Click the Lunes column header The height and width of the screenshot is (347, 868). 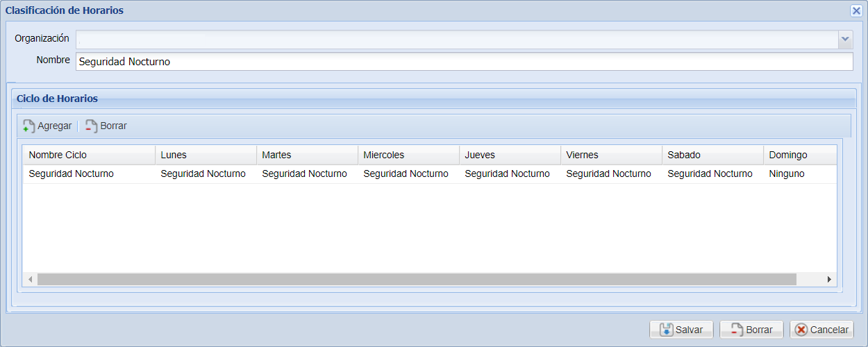(x=206, y=155)
